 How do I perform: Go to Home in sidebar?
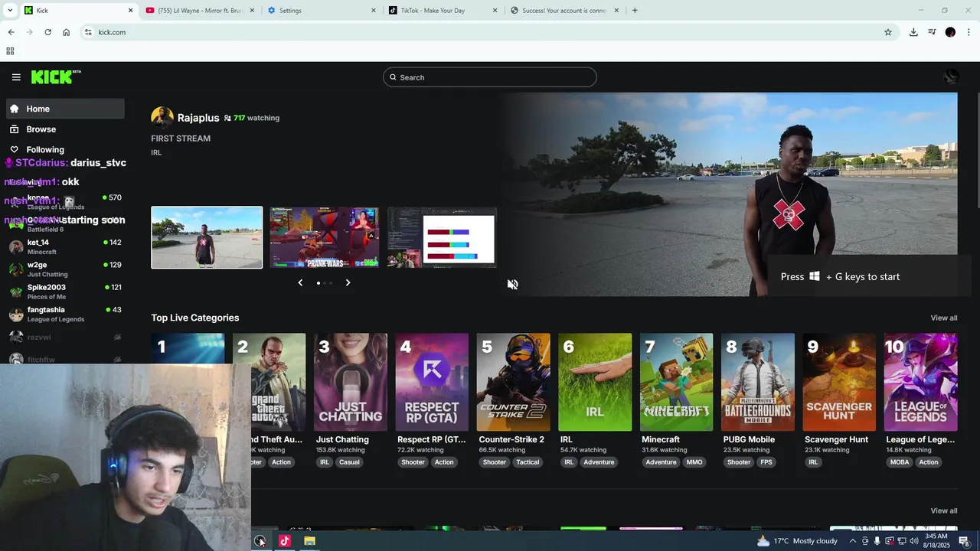[65, 109]
